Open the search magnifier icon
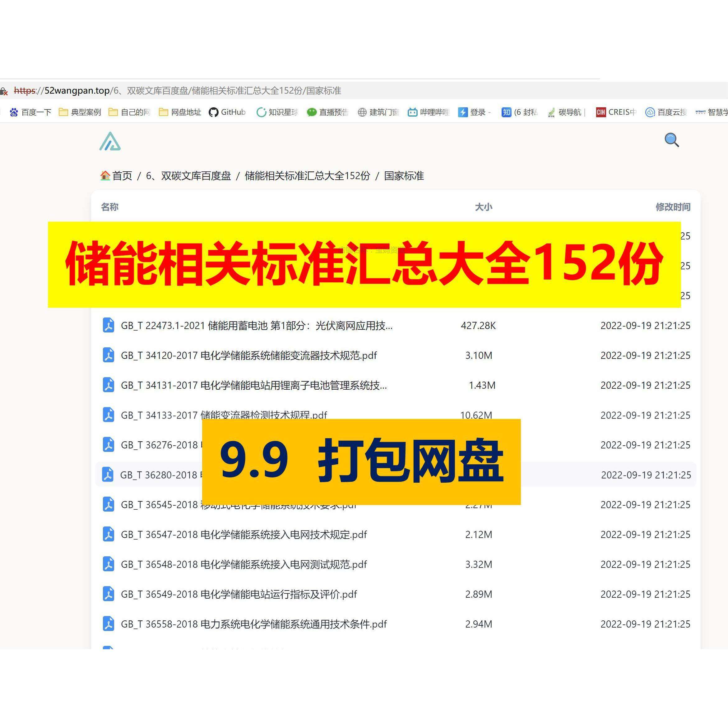The image size is (728, 728). (x=671, y=140)
